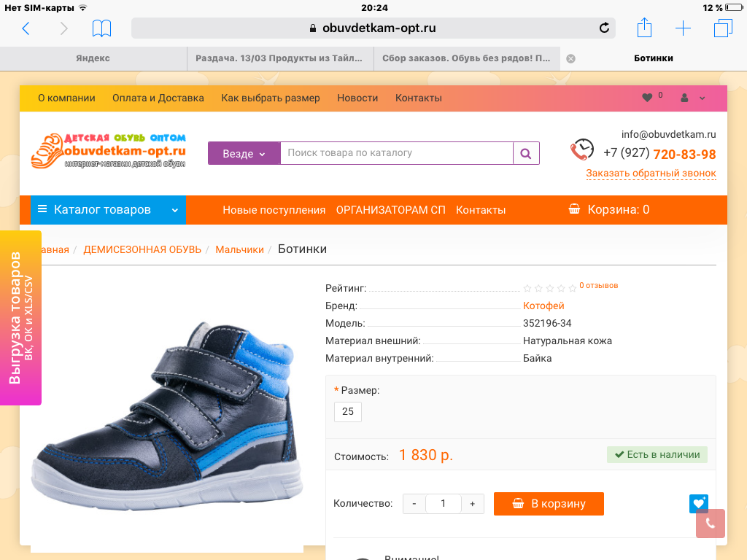This screenshot has width=747, height=560.
Task: Open new tab with plus icon
Action: coord(683,28)
